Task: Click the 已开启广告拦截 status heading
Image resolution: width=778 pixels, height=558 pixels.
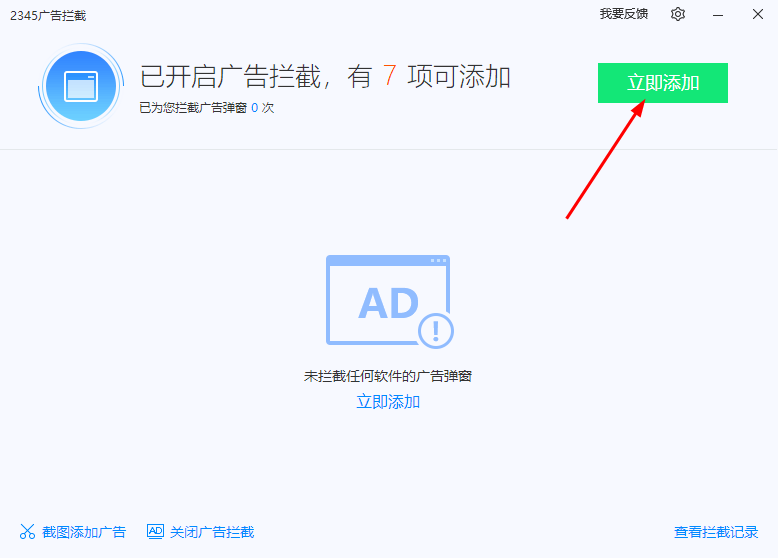Action: (325, 77)
